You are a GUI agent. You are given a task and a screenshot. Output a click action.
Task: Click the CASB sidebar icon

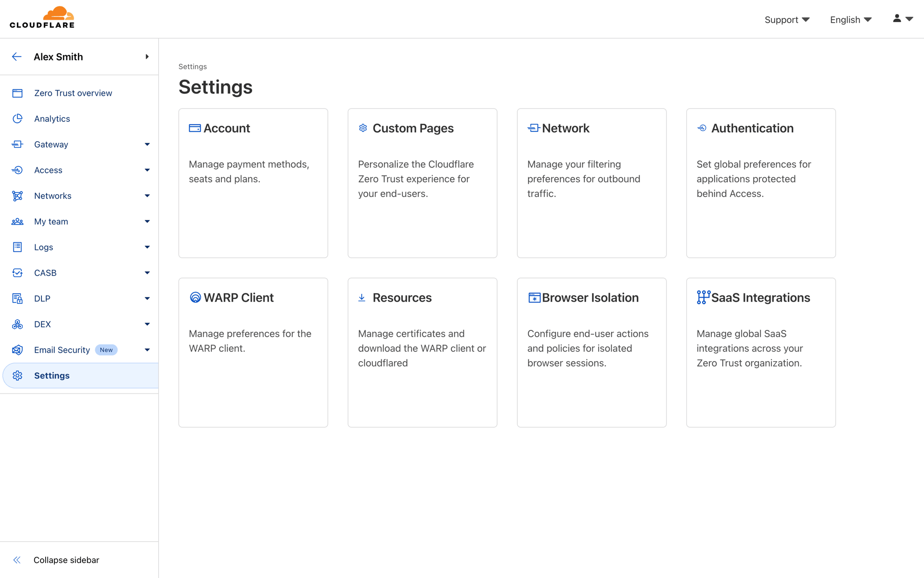pyautogui.click(x=17, y=273)
